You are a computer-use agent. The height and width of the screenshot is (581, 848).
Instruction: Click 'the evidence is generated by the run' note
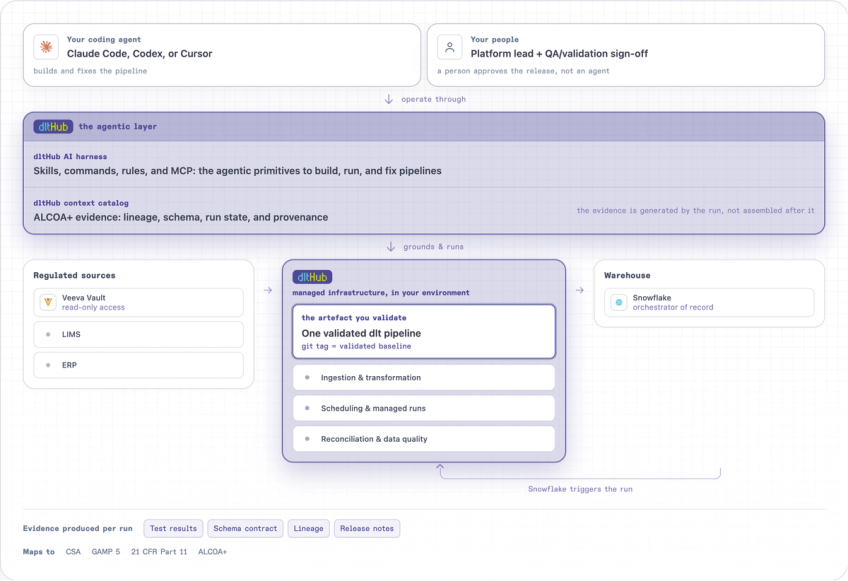point(695,210)
